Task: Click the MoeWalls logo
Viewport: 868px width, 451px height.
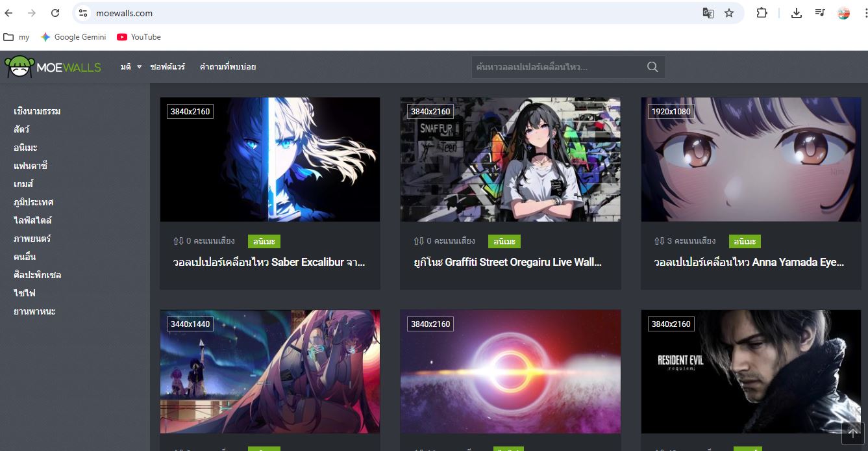Action: point(53,67)
